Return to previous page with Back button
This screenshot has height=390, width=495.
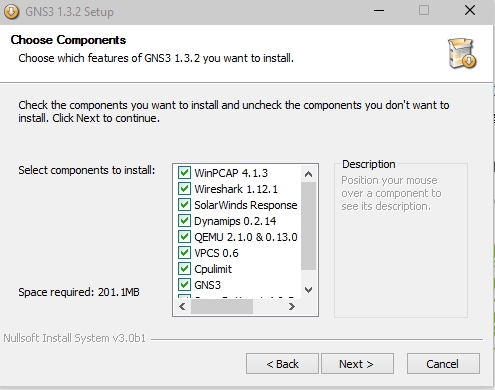pos(282,364)
